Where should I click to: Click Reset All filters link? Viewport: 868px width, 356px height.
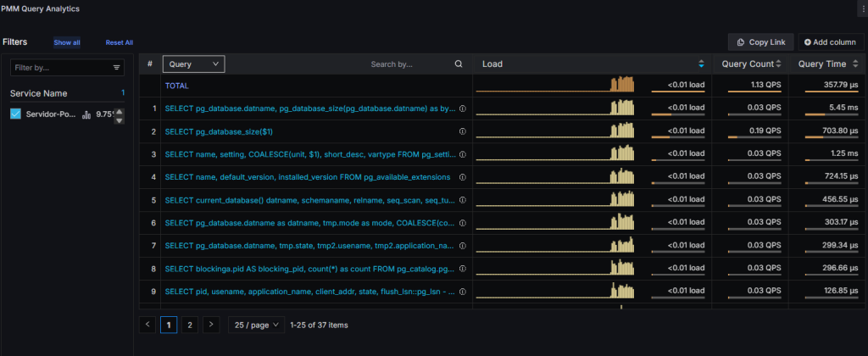pos(119,42)
